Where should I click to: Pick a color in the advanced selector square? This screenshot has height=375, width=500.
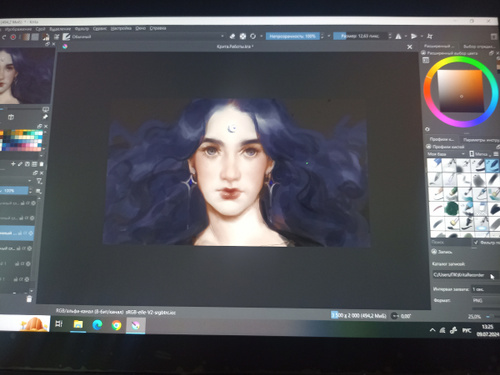[x=460, y=91]
